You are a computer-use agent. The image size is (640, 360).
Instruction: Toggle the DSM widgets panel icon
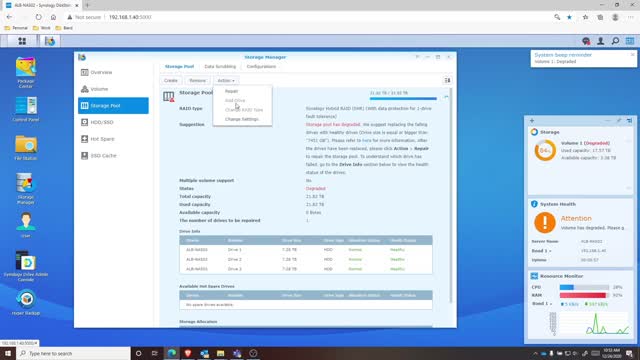click(x=630, y=41)
